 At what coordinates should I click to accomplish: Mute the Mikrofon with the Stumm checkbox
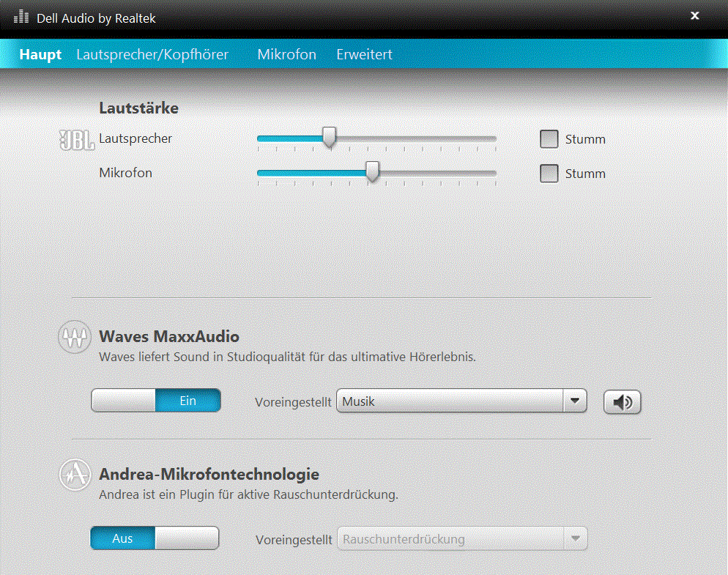click(549, 174)
